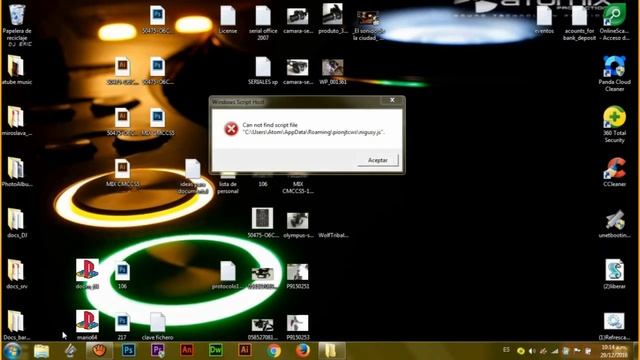Launch Photoshop from the taskbar
The height and width of the screenshot is (360, 640).
click(x=128, y=351)
